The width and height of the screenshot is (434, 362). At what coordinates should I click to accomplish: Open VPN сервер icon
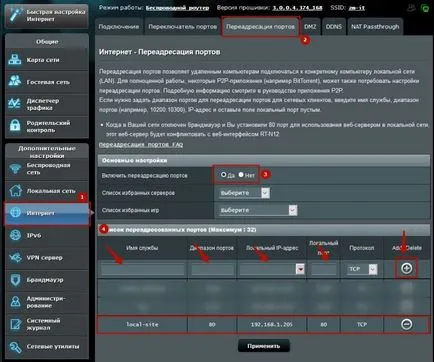tap(15, 257)
